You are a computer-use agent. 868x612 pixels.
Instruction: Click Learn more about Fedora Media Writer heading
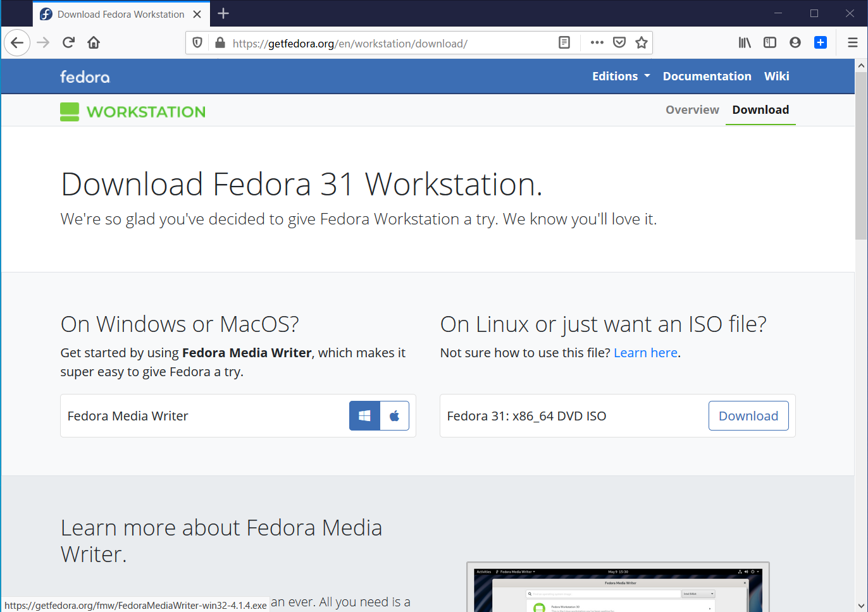click(221, 541)
